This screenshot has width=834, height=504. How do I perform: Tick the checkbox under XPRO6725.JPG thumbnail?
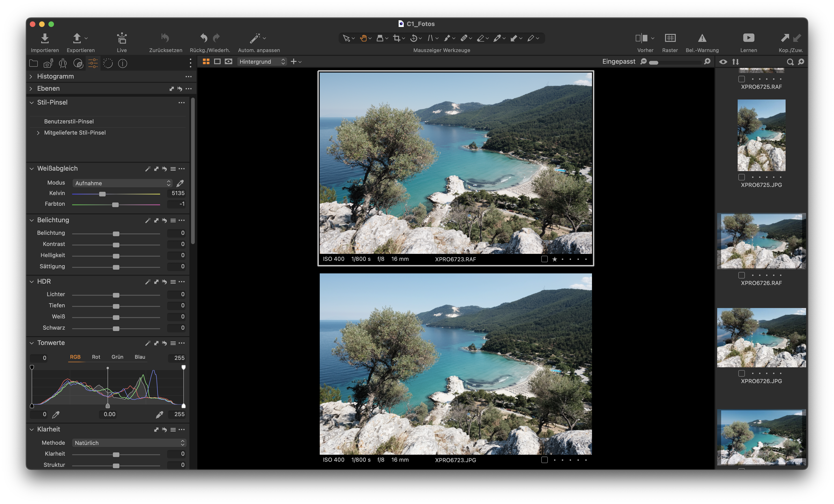[742, 177]
